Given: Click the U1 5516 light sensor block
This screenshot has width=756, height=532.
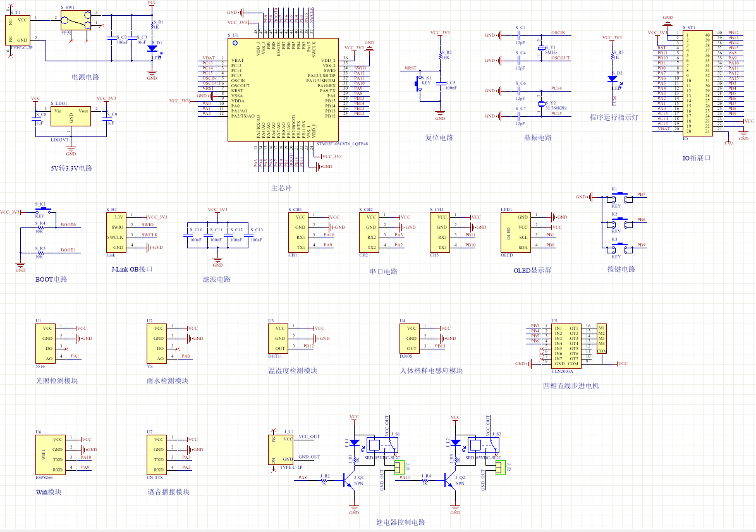Looking at the screenshot, I should click(46, 344).
